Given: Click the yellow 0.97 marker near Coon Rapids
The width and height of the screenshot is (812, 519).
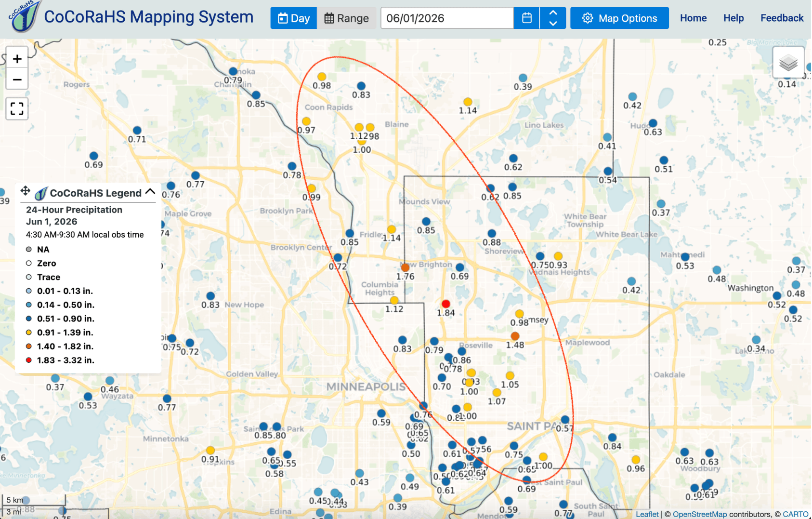Looking at the screenshot, I should click(306, 121).
